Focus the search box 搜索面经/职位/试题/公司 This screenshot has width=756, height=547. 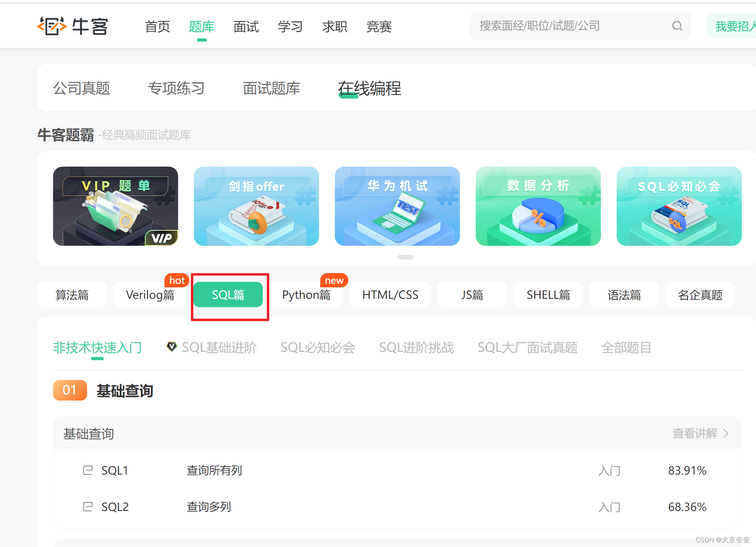(x=580, y=26)
